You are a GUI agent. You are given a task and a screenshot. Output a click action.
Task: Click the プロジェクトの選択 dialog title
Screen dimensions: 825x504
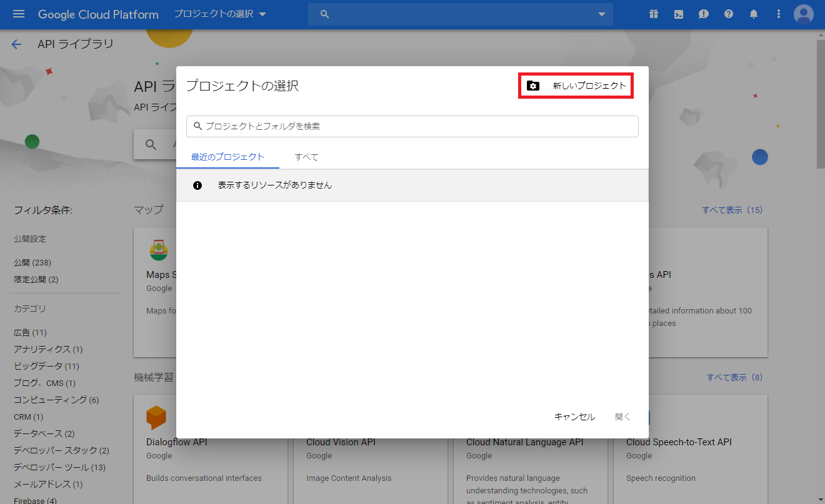coord(242,86)
